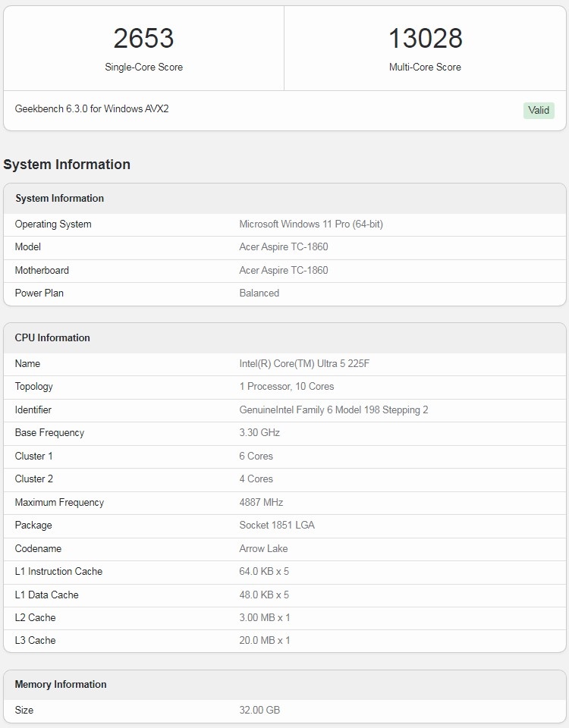
Task: Click the Multi-Core Score label
Action: point(425,67)
